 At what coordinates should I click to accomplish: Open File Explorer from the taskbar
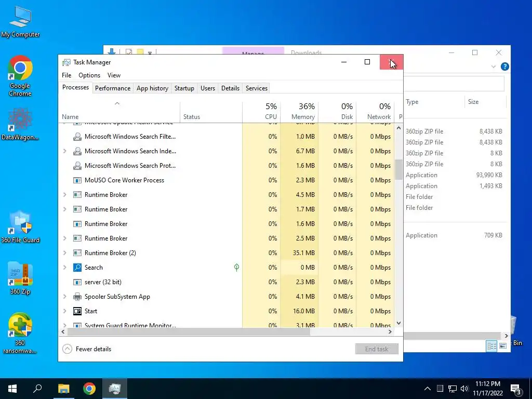tap(63, 389)
